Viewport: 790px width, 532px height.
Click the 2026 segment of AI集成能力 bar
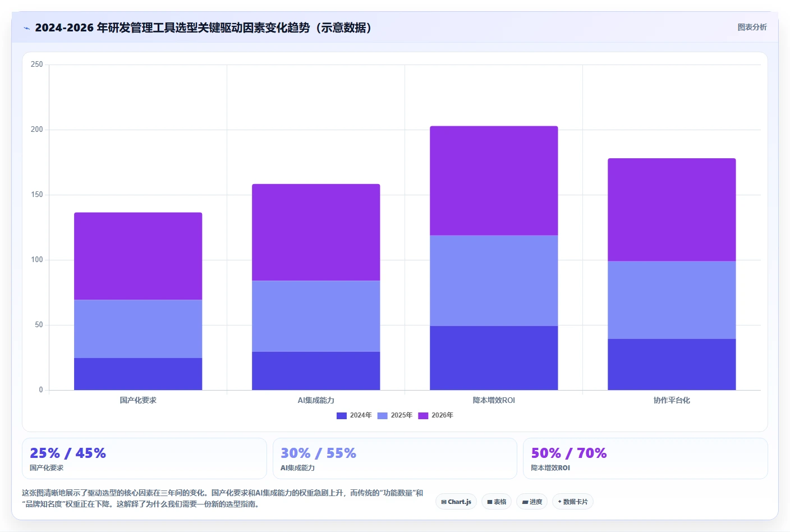click(316, 232)
